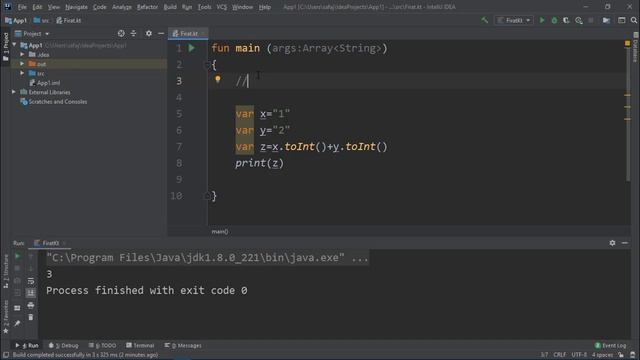Build the project with the hammer icon
640x360 pixels.
(484, 20)
